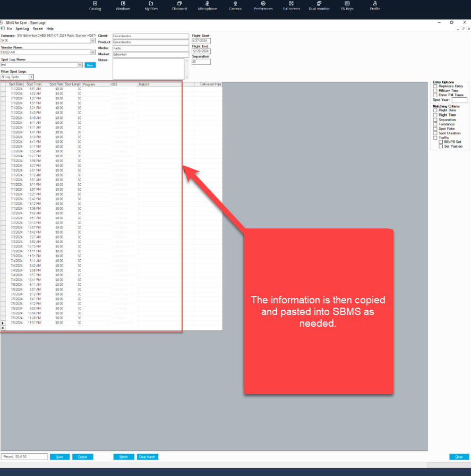Click the Market field showing Edmonton
The height and width of the screenshot is (476, 471).
click(x=150, y=55)
